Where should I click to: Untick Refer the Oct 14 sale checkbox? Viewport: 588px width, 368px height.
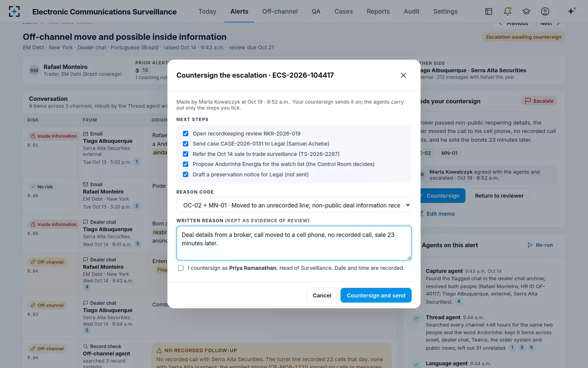pos(186,154)
